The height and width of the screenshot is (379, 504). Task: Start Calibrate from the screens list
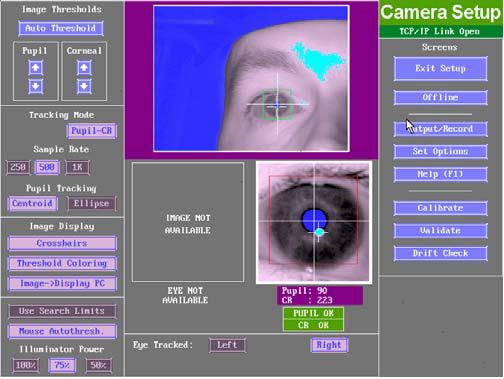coord(440,208)
